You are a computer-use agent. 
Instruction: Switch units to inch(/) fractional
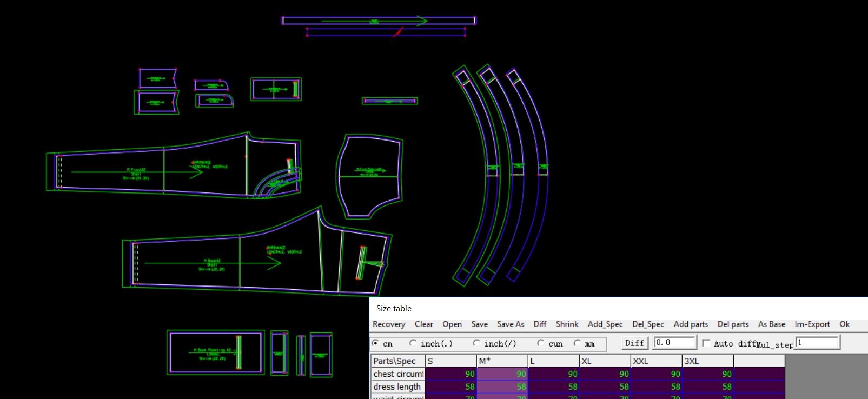pos(476,343)
